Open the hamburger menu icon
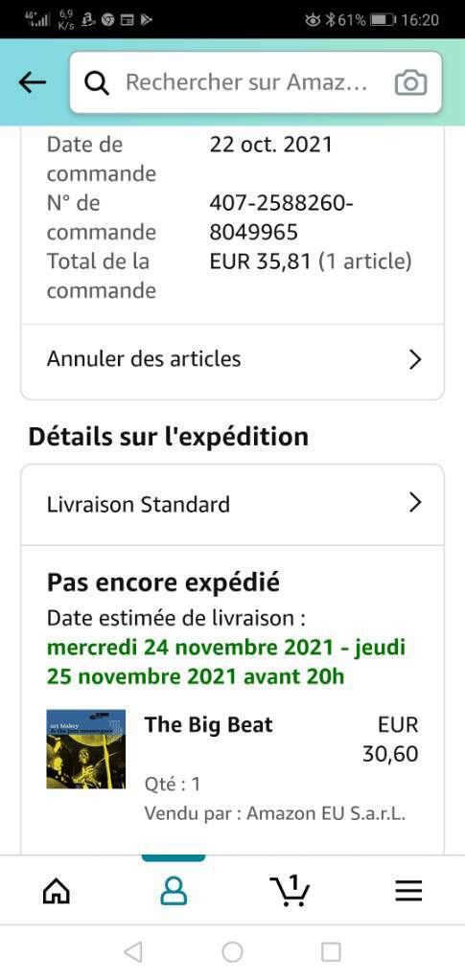 (408, 891)
